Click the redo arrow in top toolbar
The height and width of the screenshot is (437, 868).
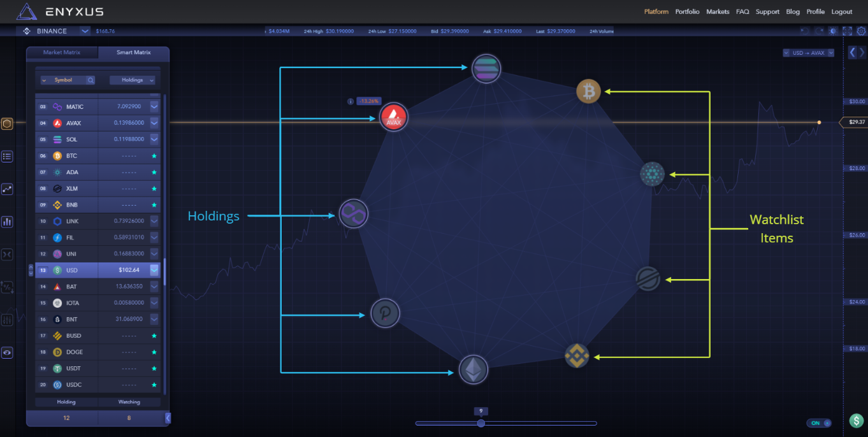pyautogui.click(x=819, y=31)
